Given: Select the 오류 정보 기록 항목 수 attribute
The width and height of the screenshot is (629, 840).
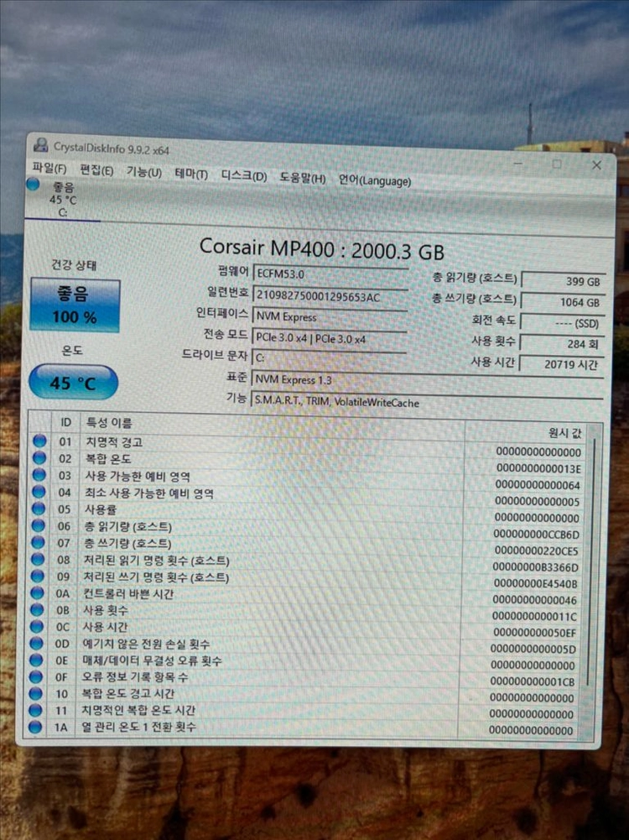Looking at the screenshot, I should (x=135, y=677).
